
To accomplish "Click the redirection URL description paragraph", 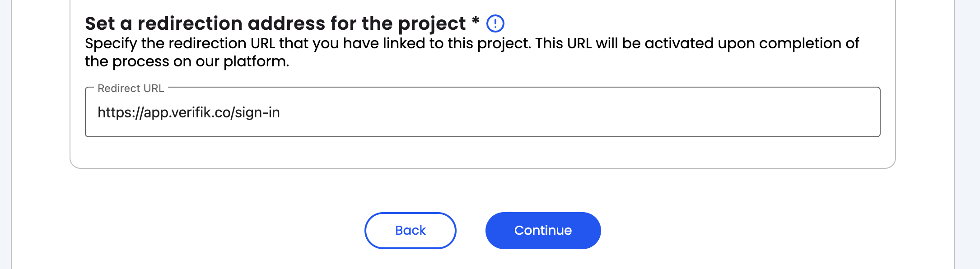I will coord(471,43).
